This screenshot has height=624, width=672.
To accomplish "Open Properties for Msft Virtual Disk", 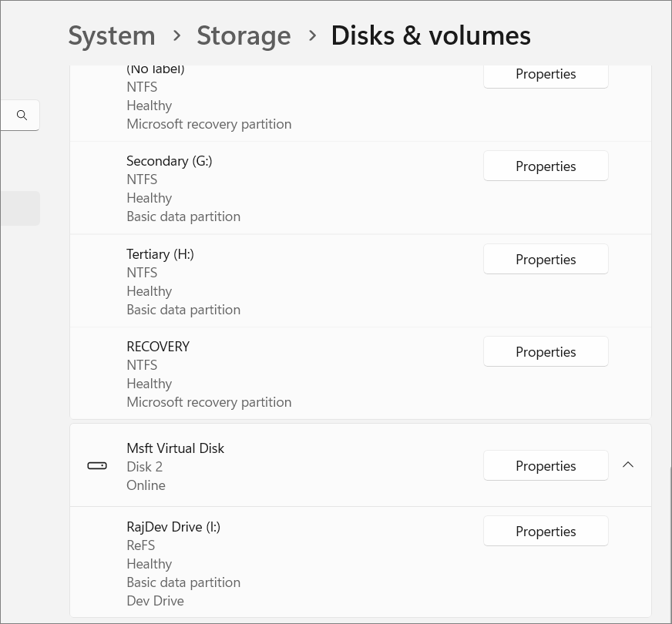I will [x=546, y=466].
